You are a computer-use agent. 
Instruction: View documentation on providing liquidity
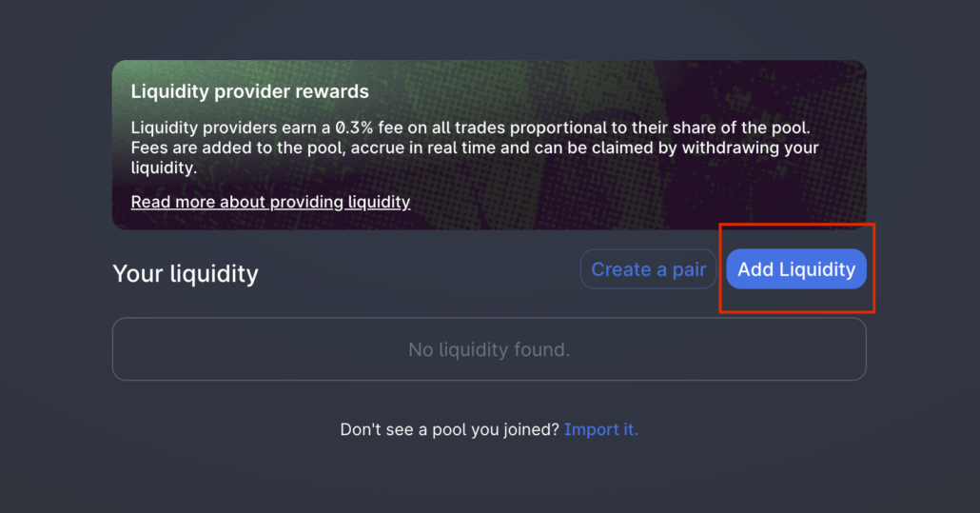270,202
